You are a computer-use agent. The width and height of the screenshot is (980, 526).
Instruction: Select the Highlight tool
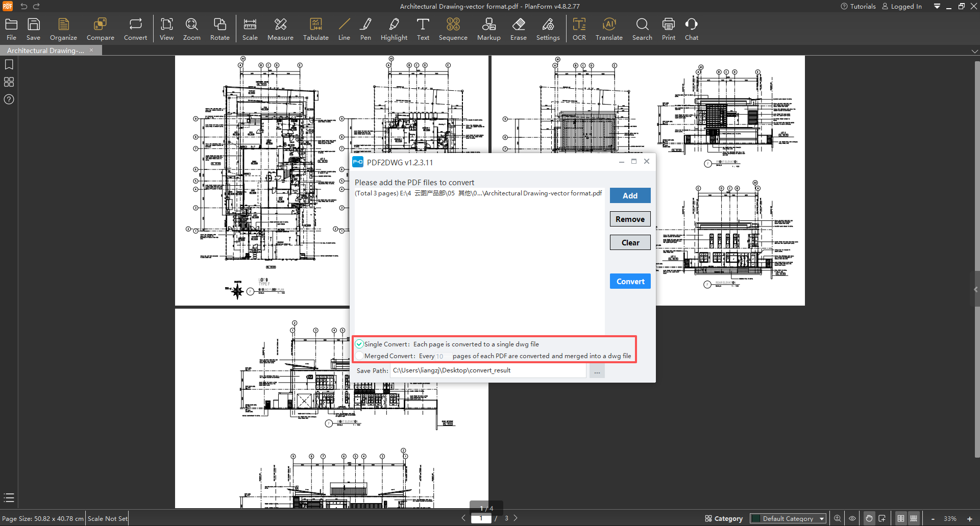click(394, 29)
